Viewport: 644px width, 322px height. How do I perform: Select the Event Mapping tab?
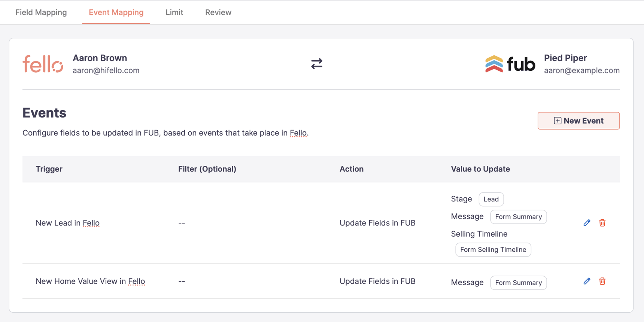tap(116, 12)
